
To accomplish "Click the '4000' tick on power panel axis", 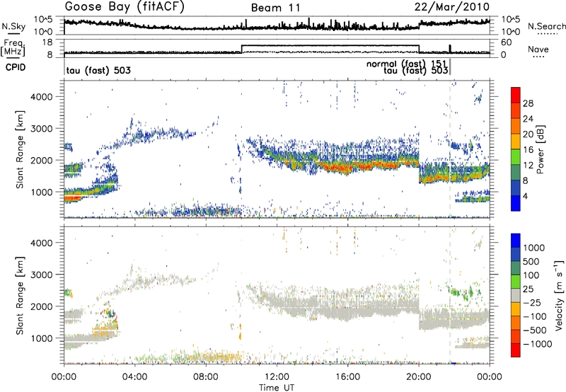I will (x=42, y=97).
